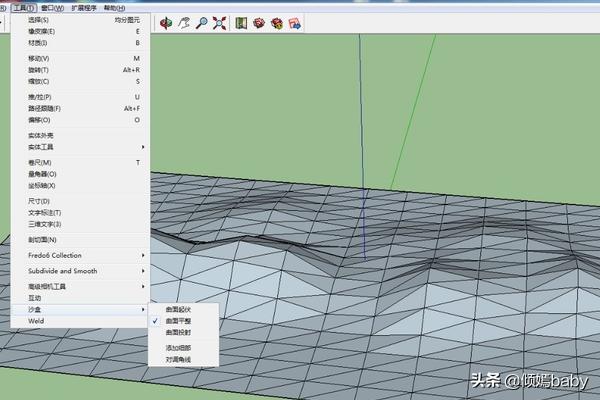Select the 移动(V) move item
Screen dimensions: 600x400
point(80,59)
